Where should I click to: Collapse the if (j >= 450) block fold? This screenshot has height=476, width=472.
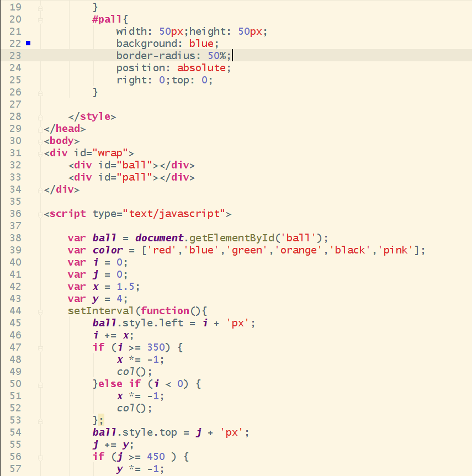coord(40,457)
